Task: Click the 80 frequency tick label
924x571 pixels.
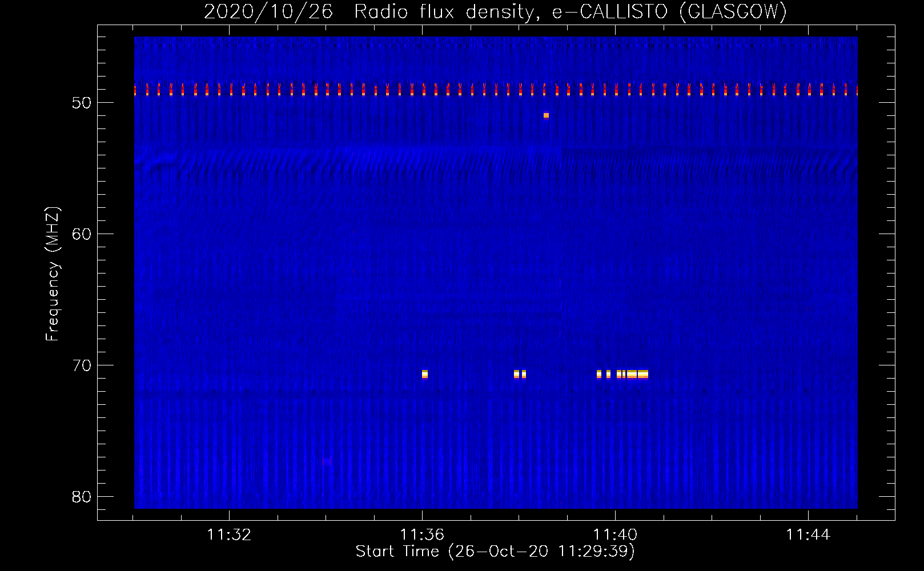Action: pos(82,497)
